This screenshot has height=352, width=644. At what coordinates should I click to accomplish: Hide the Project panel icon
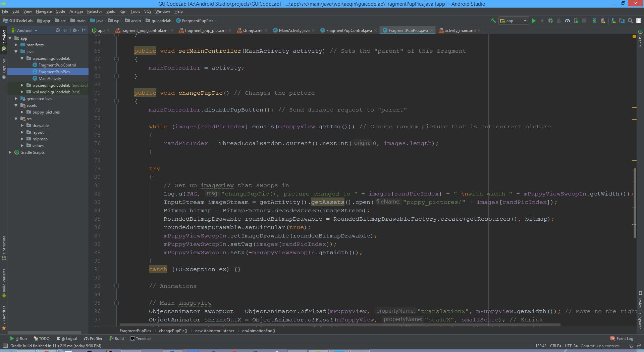(x=84, y=30)
